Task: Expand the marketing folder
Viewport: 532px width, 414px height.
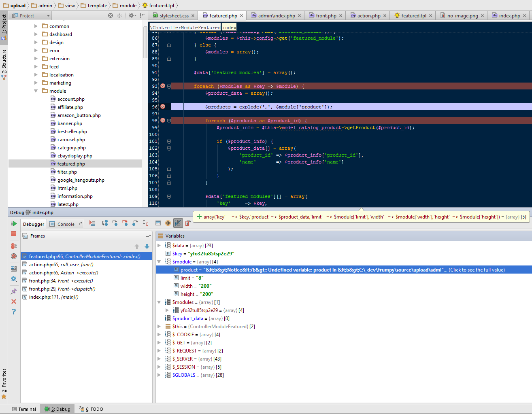Action: coord(36,83)
